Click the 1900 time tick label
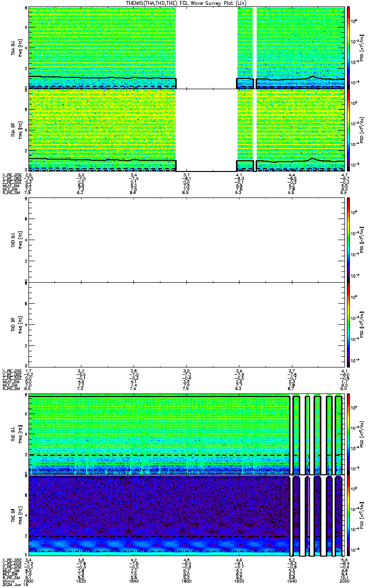The width and height of the screenshot is (368, 588). point(186,581)
